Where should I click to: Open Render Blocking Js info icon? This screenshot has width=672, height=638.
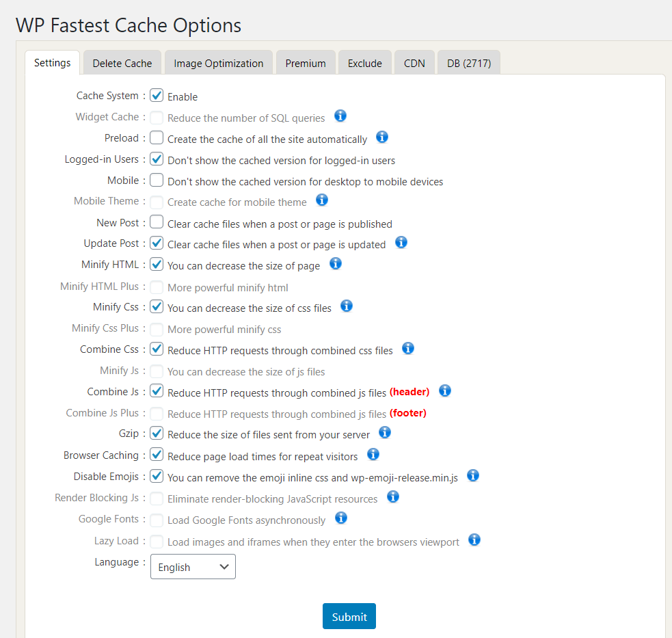(x=393, y=496)
